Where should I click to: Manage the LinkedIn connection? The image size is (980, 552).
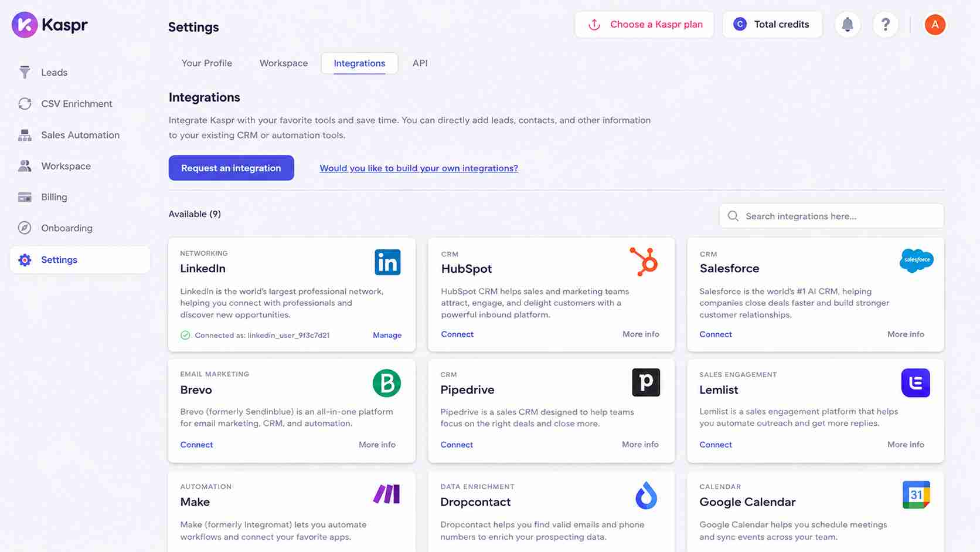tap(387, 335)
